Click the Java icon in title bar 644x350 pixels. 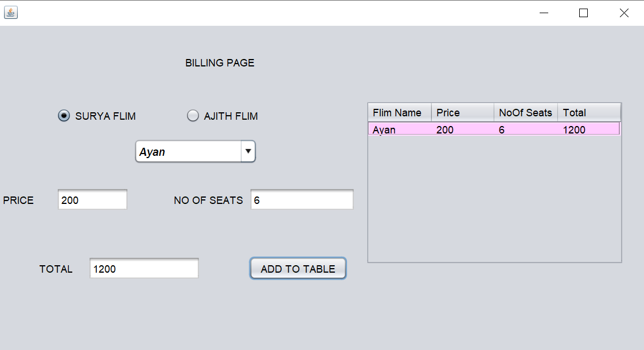click(x=11, y=13)
